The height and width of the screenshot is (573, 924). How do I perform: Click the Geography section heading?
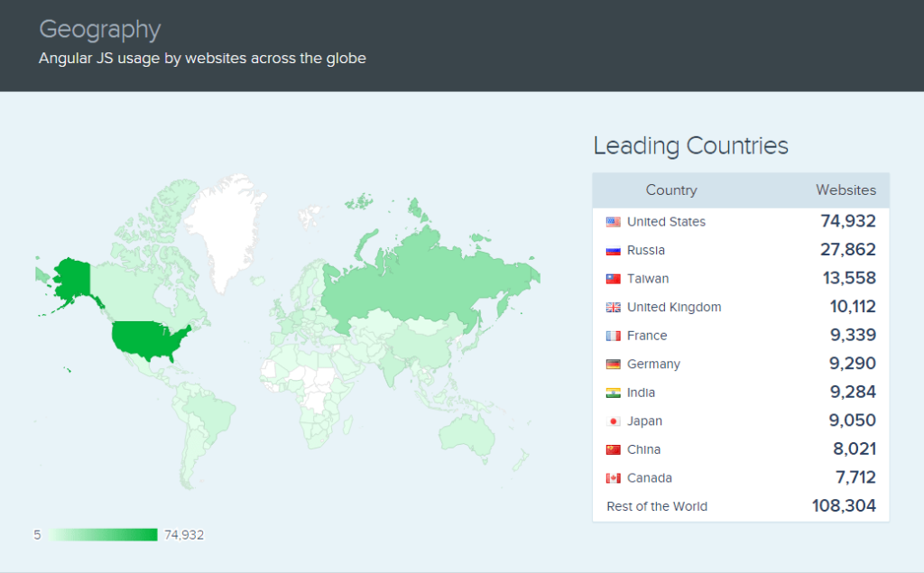point(100,30)
